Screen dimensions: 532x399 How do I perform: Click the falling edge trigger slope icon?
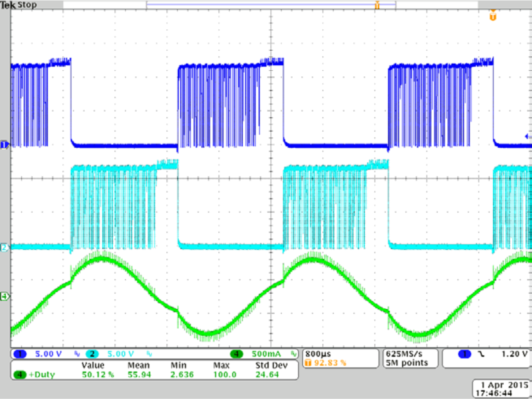tap(481, 354)
